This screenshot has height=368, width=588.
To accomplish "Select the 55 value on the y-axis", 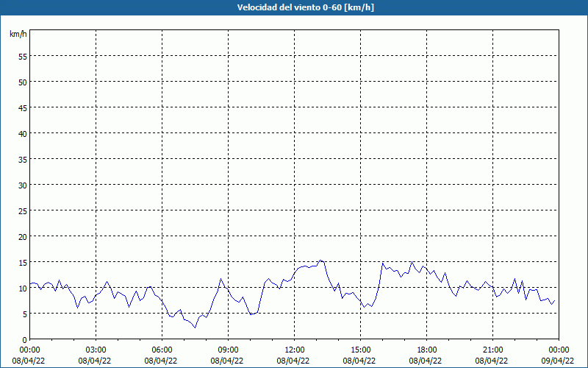I will coord(23,56).
